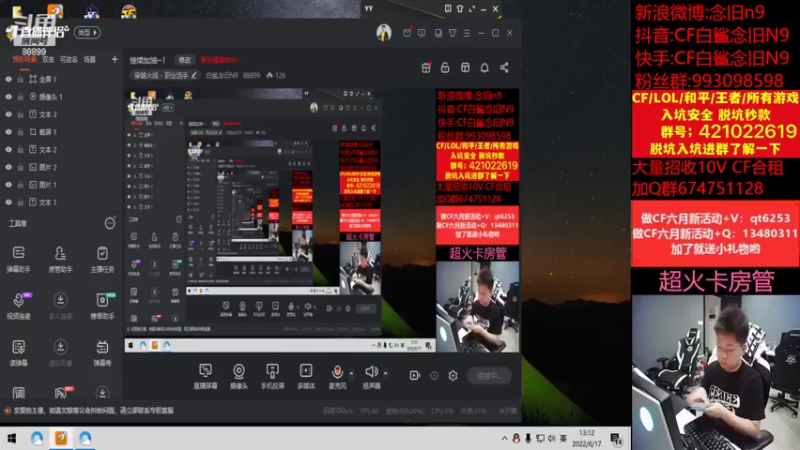The image size is (800, 450).
Task: Start recording with the camcorder icon
Action: pos(415,376)
